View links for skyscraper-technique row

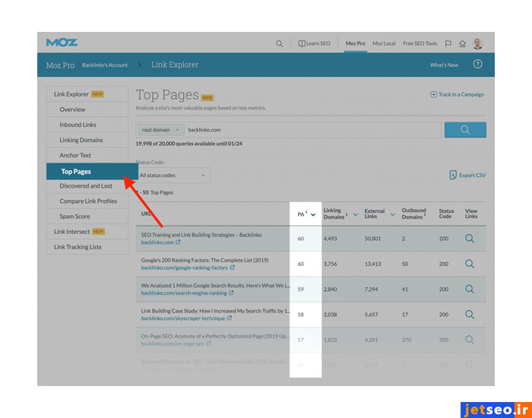[470, 314]
